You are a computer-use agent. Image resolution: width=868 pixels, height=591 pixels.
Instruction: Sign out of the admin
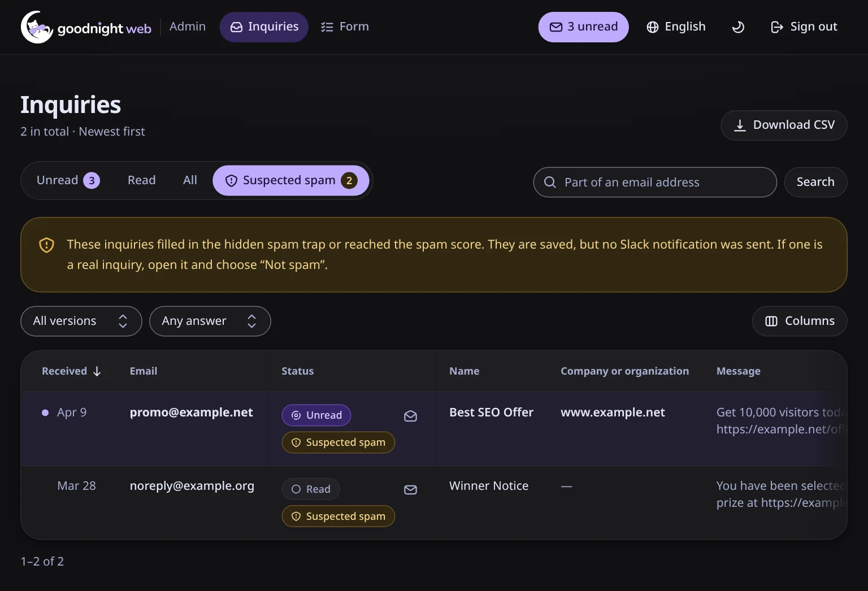click(x=804, y=27)
